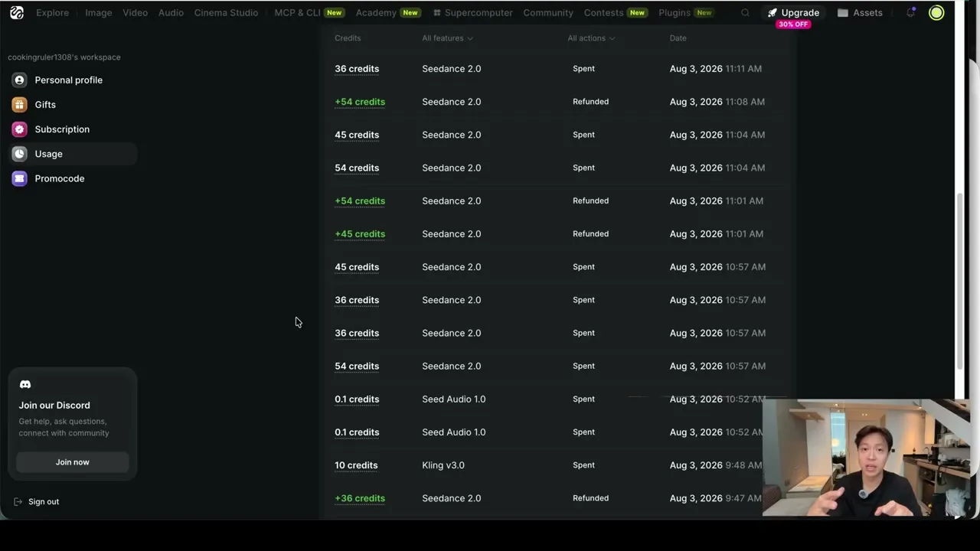Screen dimensions: 980x551
Task: Click 36 credits at 11:11 AM row
Action: 357,69
